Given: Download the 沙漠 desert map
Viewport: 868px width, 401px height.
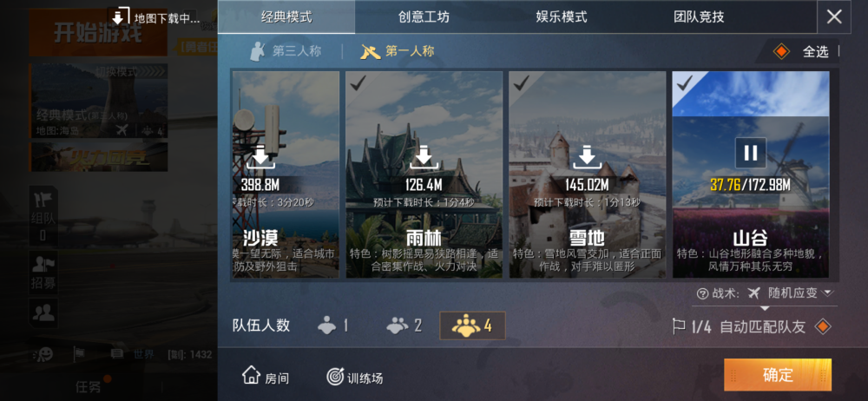Looking at the screenshot, I should click(x=260, y=158).
